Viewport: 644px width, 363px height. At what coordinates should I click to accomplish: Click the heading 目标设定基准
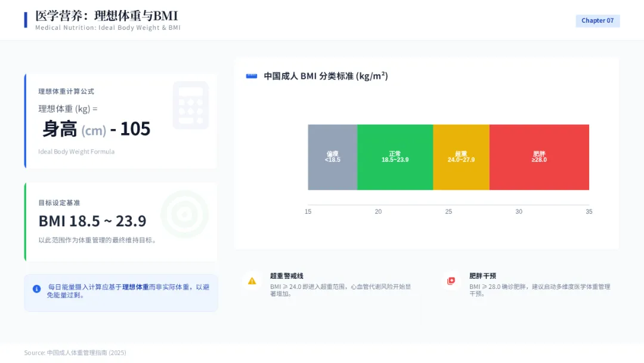coord(59,202)
